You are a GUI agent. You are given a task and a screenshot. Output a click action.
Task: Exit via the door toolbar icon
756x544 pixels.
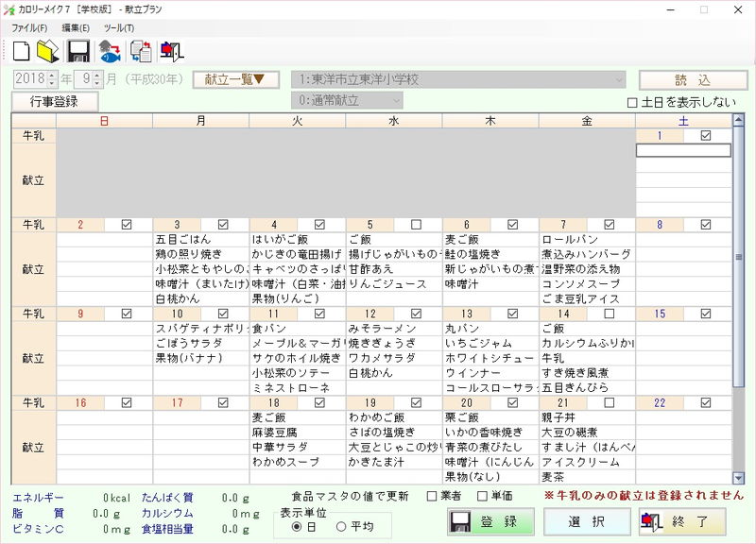click(x=171, y=51)
